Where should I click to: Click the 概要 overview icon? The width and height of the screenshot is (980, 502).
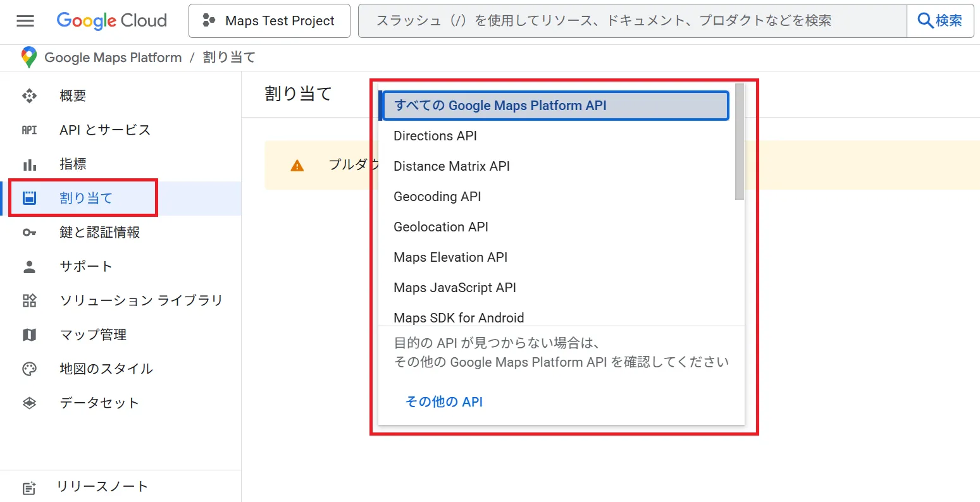point(30,95)
